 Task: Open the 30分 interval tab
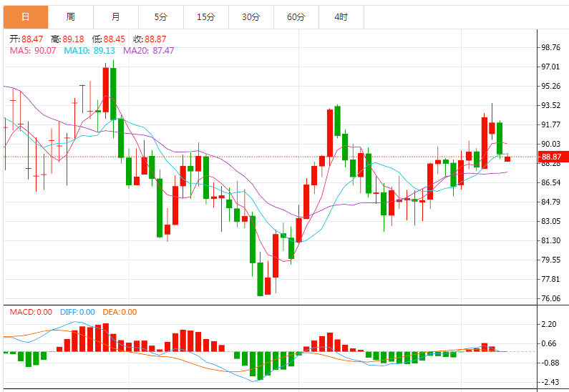click(x=251, y=17)
